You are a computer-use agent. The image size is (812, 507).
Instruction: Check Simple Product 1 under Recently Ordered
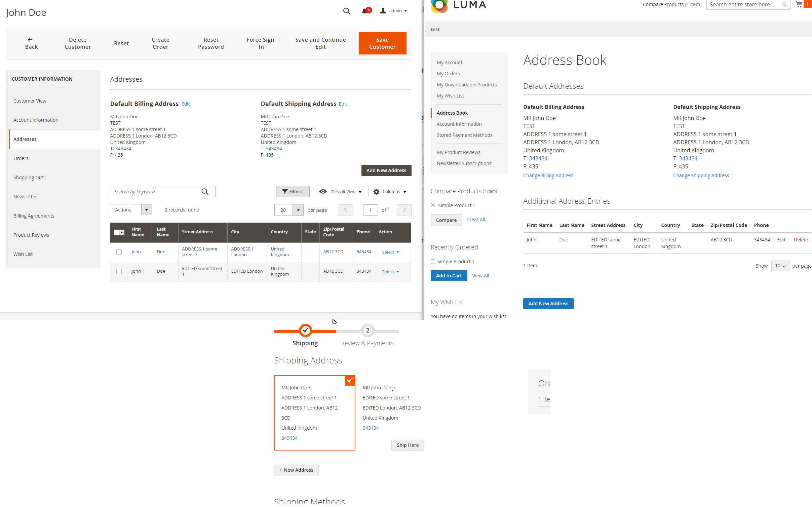tap(433, 262)
